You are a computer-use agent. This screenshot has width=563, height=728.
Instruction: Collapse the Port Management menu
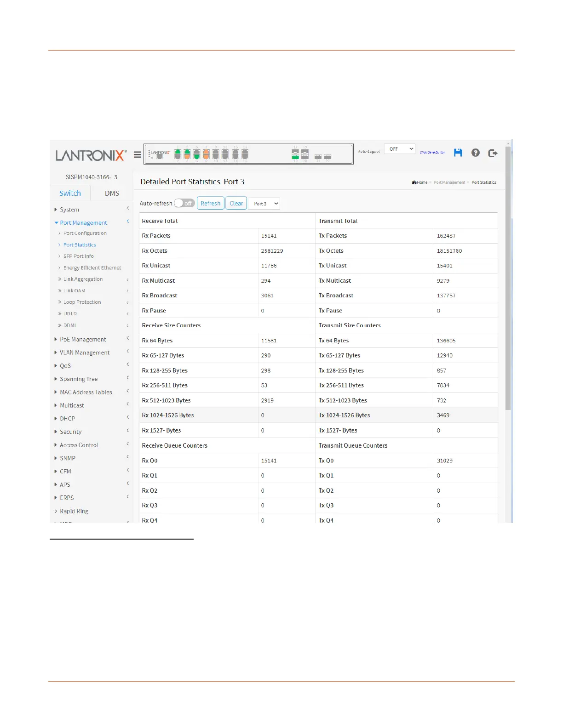point(83,223)
